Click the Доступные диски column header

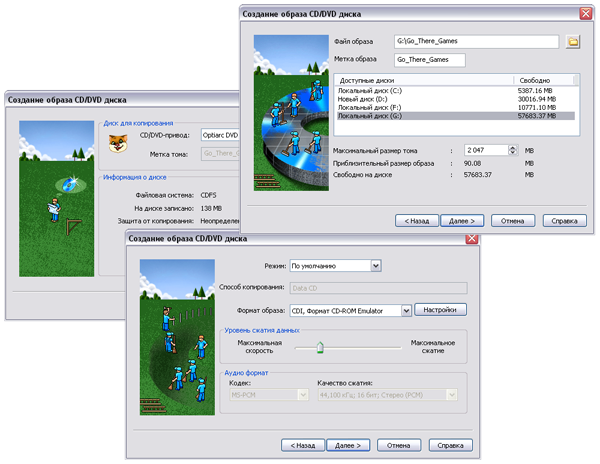(424, 80)
